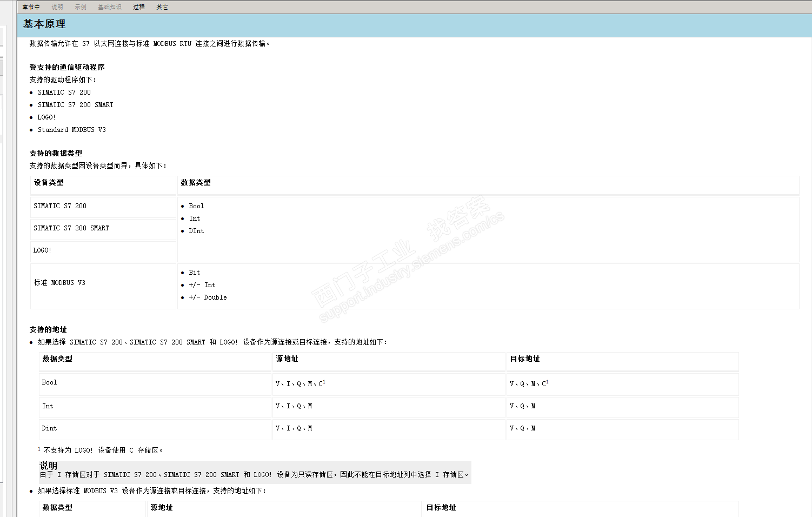Click the intro sentence starting 数据传输允许在 S7
The image size is (812, 517).
tap(150, 44)
